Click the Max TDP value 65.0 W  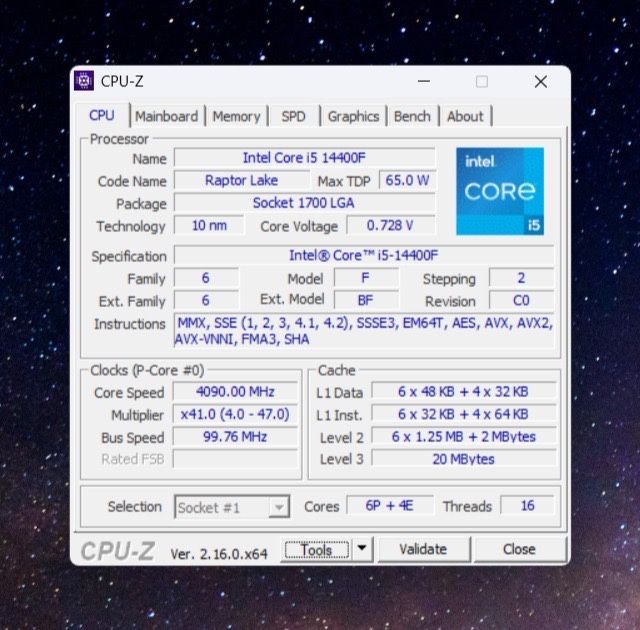tap(407, 180)
